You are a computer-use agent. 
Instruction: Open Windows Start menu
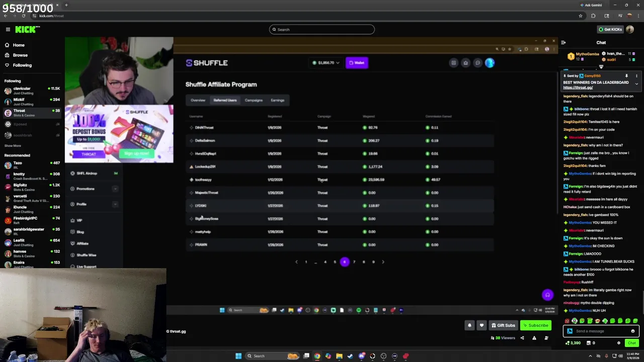pyautogui.click(x=238, y=356)
